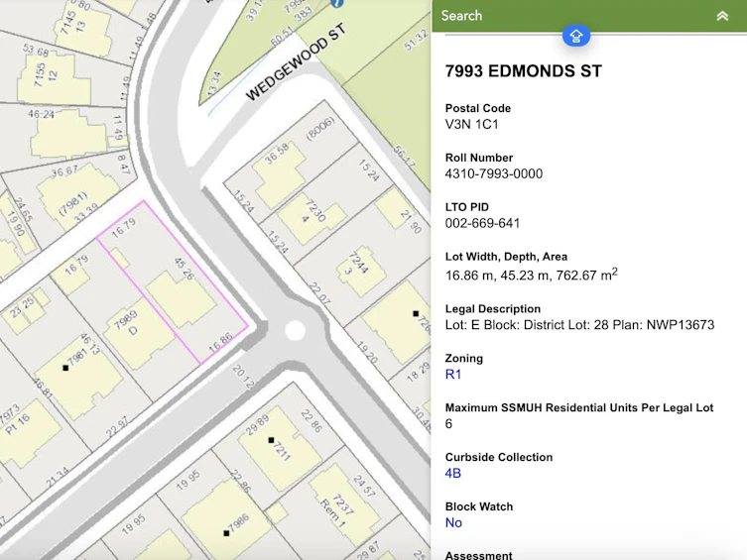Select building 7237 Rem 1
The image size is (747, 560).
344,505
